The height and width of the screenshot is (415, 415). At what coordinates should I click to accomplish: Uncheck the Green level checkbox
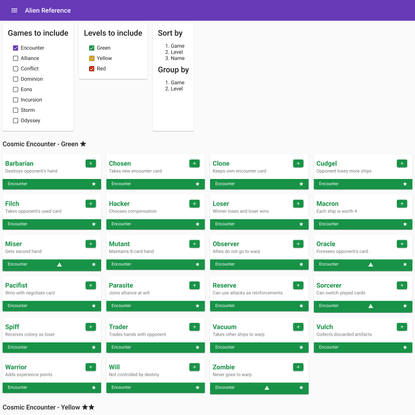click(92, 48)
